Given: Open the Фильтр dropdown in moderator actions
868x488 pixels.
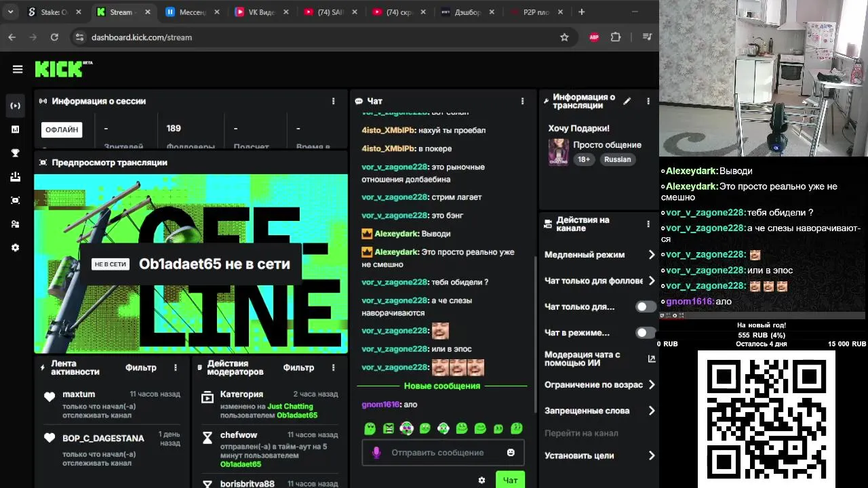Looking at the screenshot, I should pyautogui.click(x=298, y=367).
